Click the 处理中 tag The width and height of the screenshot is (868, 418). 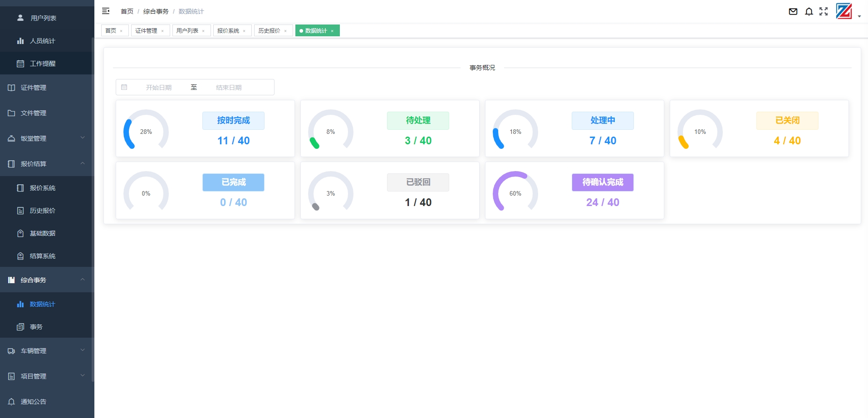point(603,120)
